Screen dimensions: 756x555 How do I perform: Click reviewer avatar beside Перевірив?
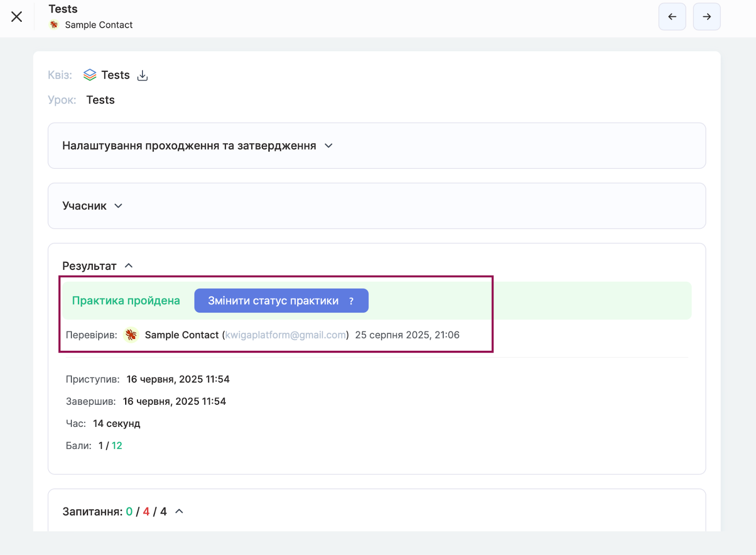[x=131, y=335]
